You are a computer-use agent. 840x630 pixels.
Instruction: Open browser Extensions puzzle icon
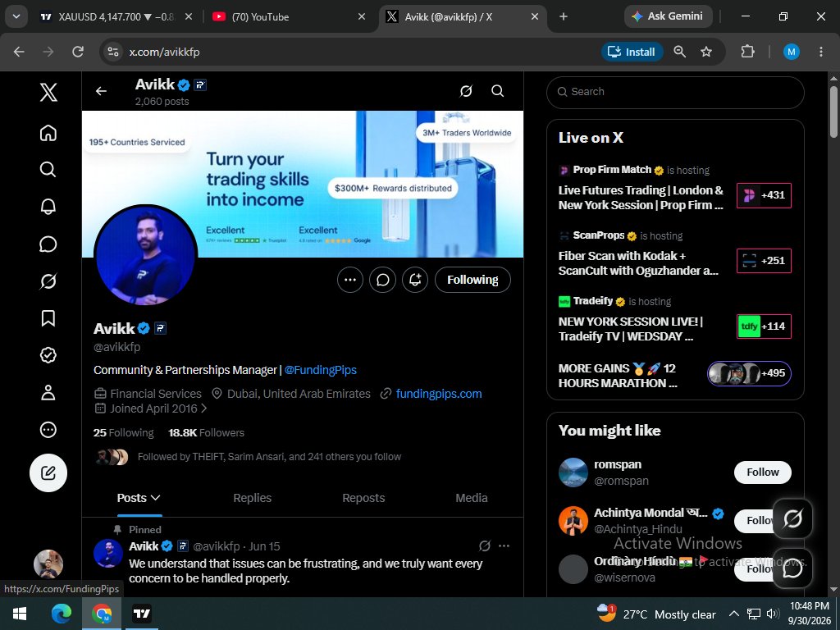click(747, 52)
